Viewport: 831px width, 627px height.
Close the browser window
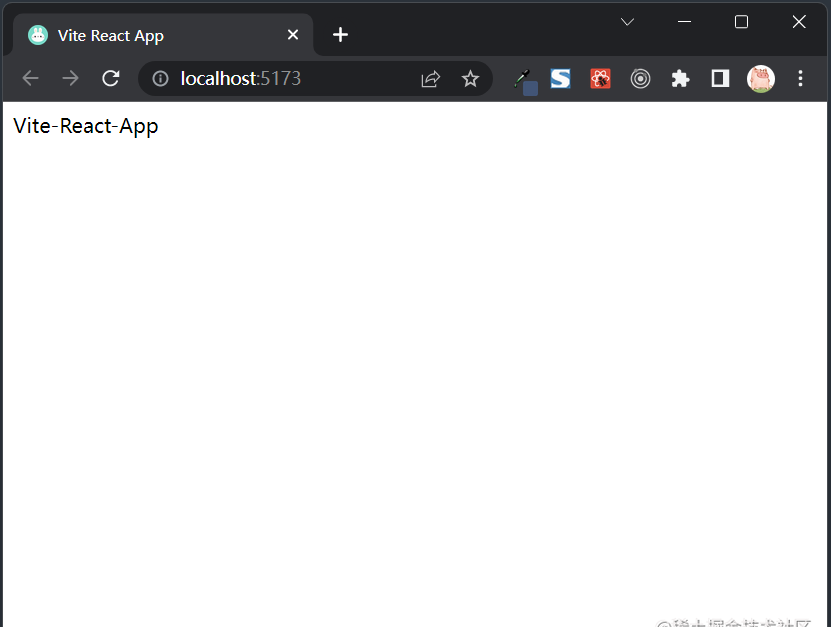tap(799, 22)
